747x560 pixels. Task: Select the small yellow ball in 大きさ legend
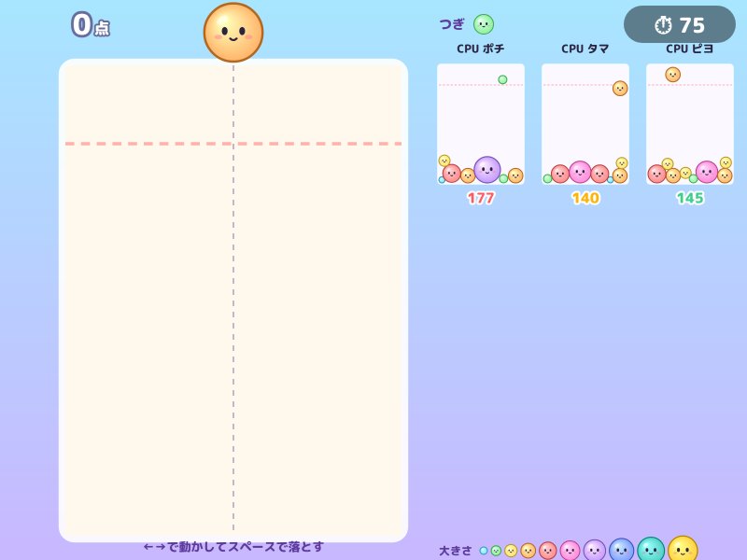[511, 551]
